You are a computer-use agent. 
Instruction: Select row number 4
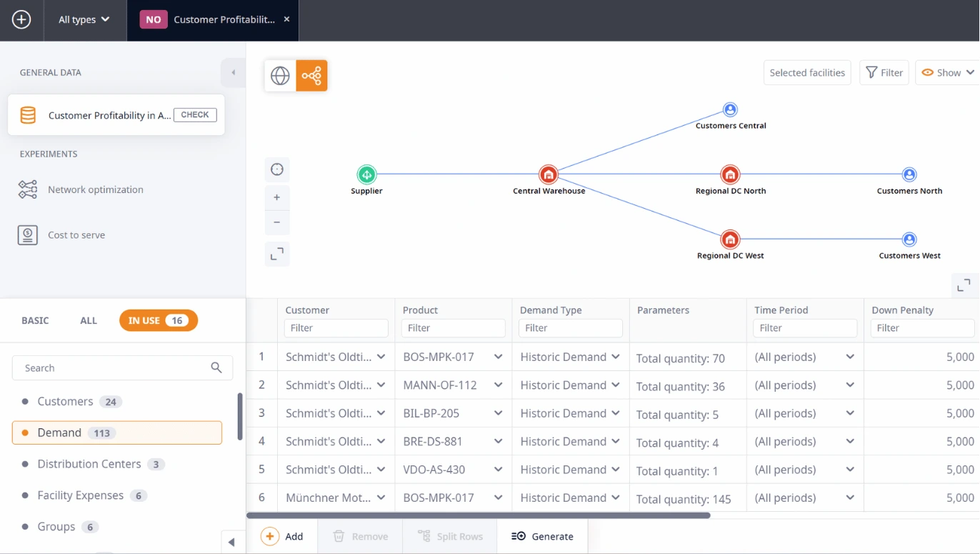(261, 441)
